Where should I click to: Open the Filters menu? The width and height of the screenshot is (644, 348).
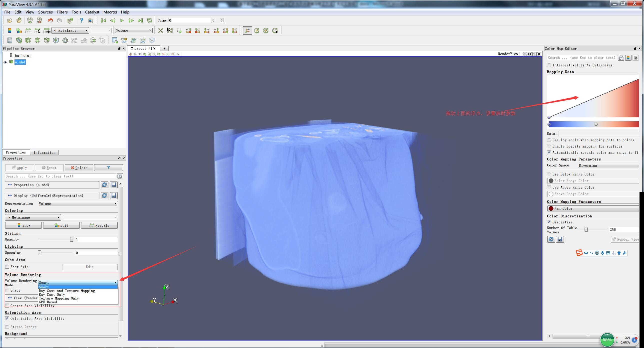[x=62, y=12]
